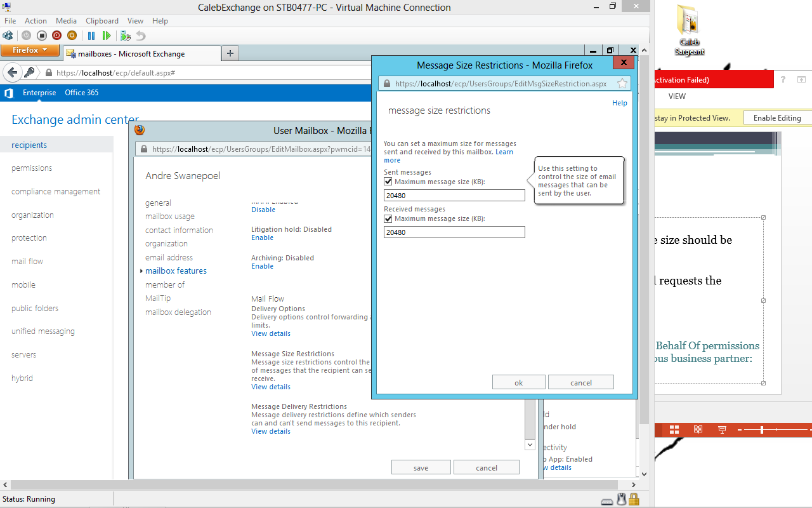Click Enable link under Litigation hold
This screenshot has width=812, height=508.
pyautogui.click(x=262, y=237)
